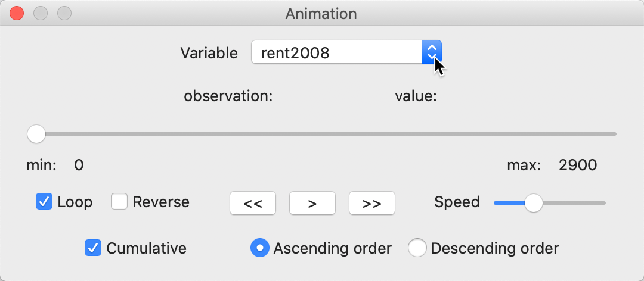Disable the Loop checkbox
The height and width of the screenshot is (281, 644).
coord(45,202)
